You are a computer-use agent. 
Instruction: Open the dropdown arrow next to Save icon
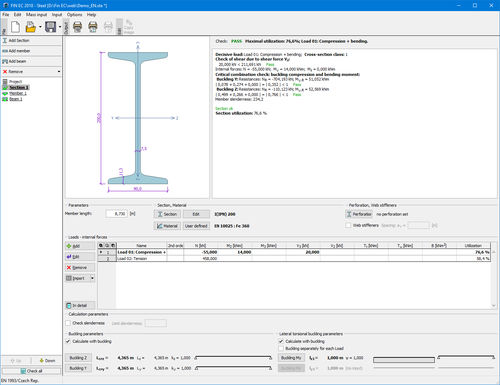click(60, 27)
